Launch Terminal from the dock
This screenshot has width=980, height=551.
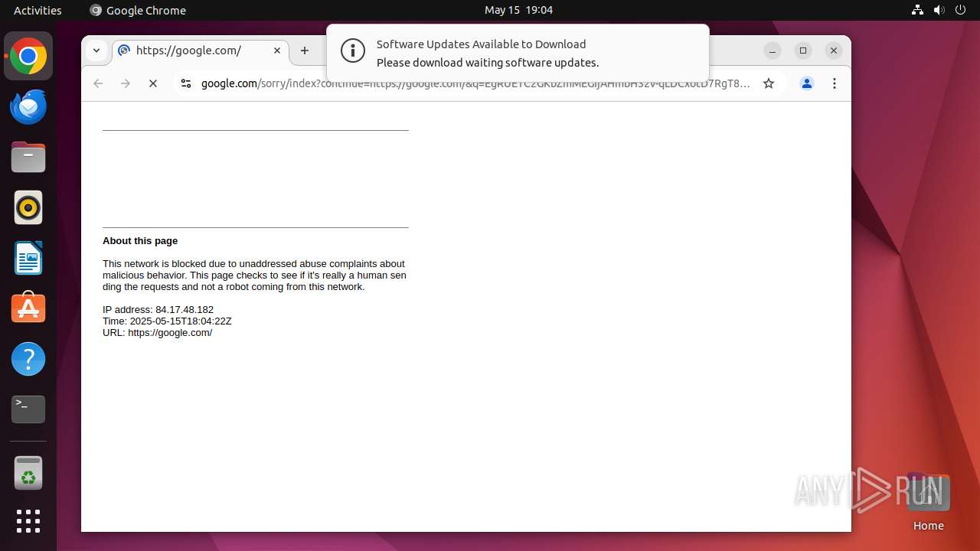click(x=28, y=409)
